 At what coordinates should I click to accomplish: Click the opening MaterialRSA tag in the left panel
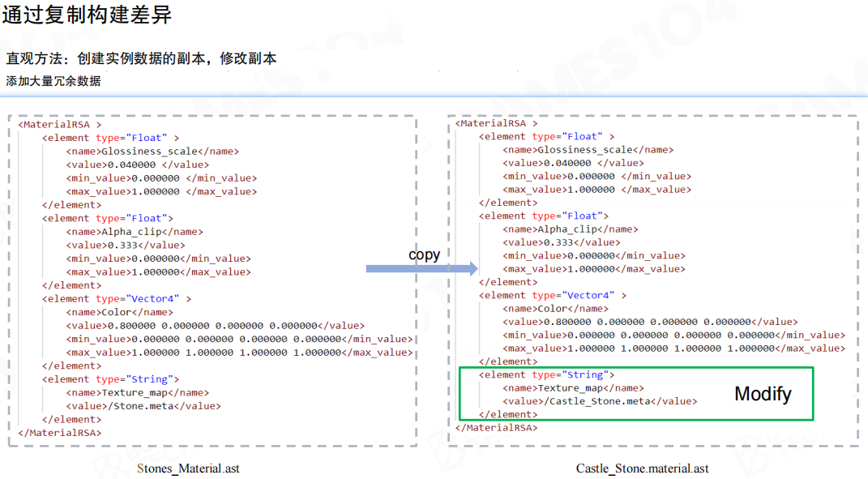[x=60, y=125]
